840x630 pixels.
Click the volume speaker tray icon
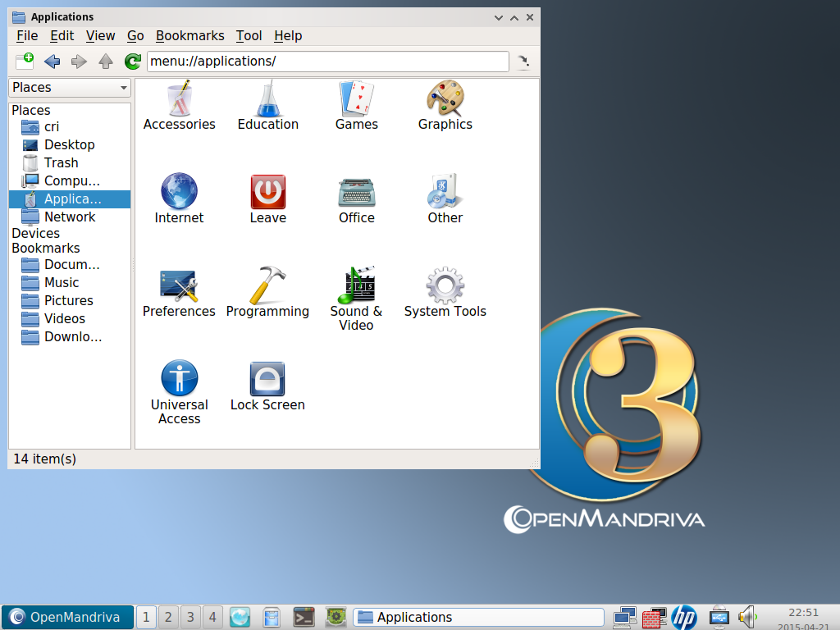tap(746, 617)
